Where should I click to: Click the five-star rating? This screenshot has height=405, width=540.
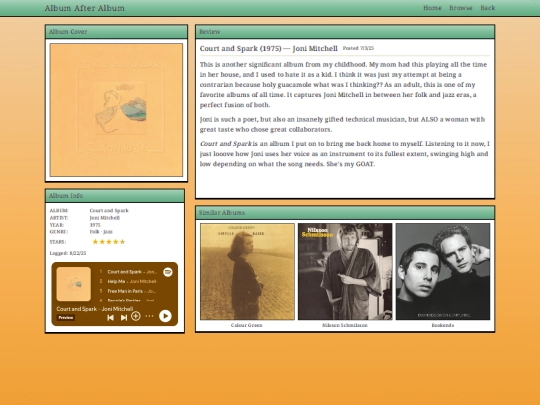click(109, 242)
